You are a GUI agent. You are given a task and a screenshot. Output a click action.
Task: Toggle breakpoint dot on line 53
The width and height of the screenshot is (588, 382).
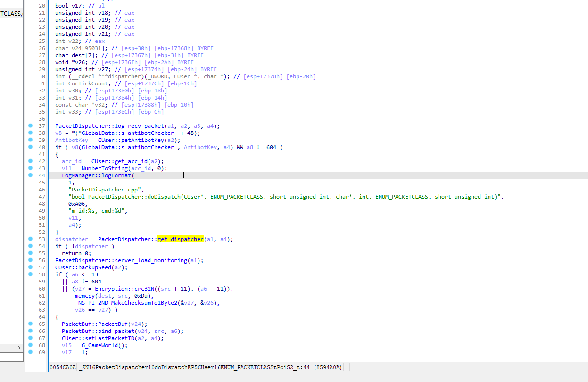(x=31, y=239)
